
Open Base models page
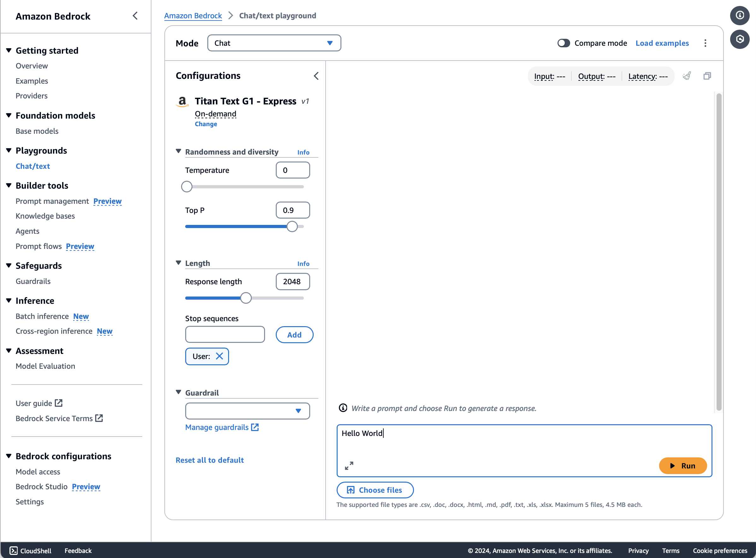37,131
